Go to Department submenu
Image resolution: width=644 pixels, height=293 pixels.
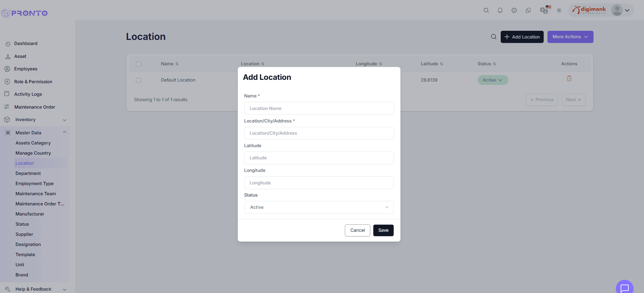(28, 174)
